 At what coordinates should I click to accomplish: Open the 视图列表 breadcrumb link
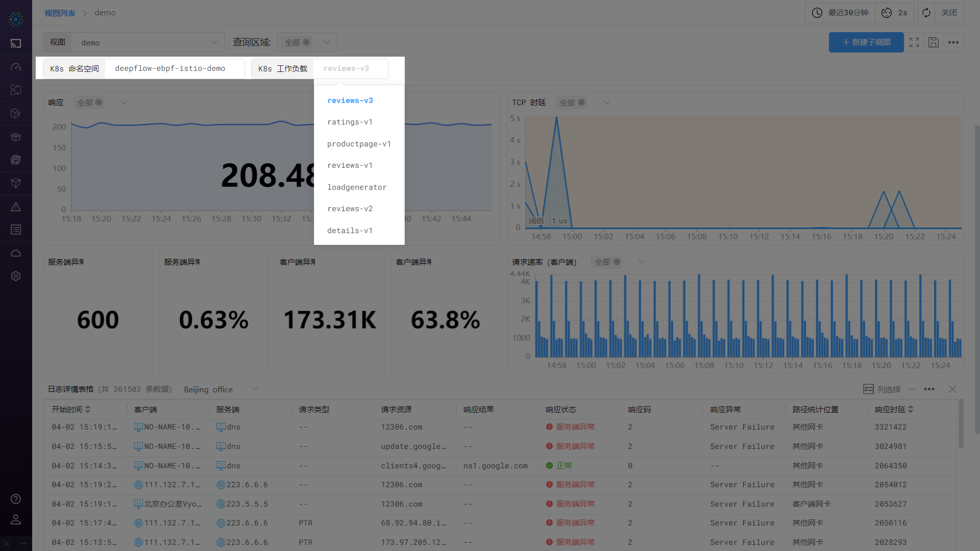(x=60, y=12)
